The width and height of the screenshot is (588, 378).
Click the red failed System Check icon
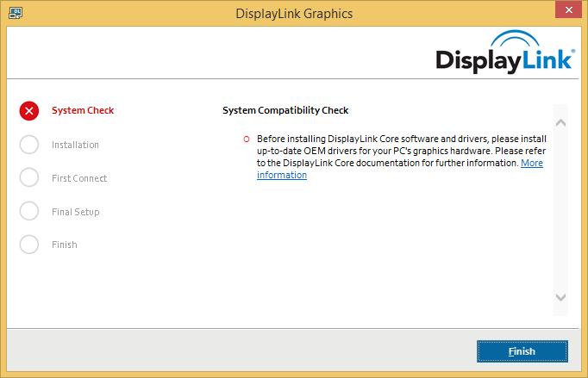coord(28,110)
